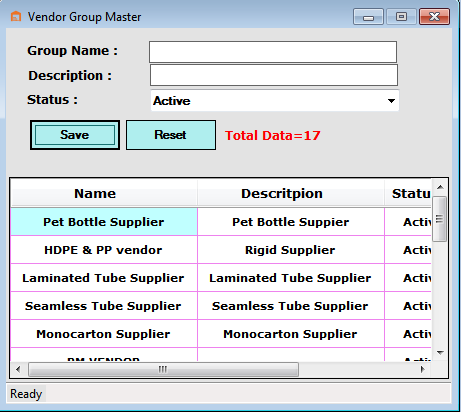Click the scroll up arrow of the table
This screenshot has width=461, height=412.
tap(440, 187)
